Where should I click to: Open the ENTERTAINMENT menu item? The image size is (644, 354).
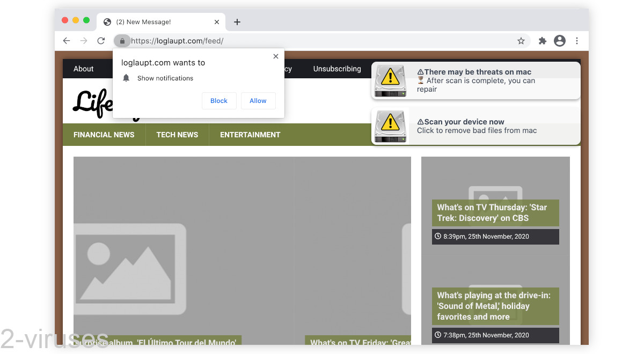click(250, 135)
